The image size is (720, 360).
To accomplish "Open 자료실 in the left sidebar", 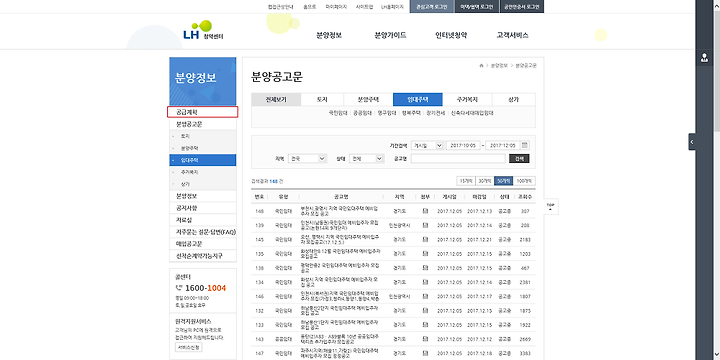I will (x=202, y=220).
